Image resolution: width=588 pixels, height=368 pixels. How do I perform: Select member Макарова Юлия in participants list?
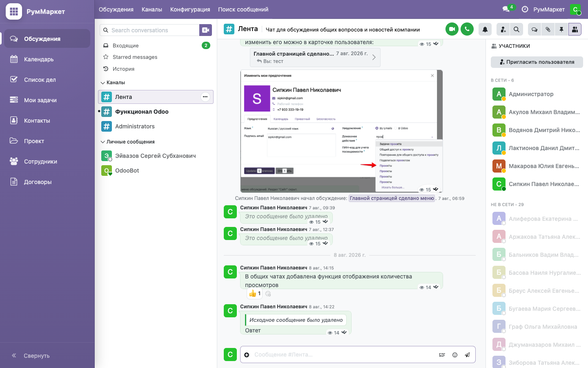[x=537, y=166]
